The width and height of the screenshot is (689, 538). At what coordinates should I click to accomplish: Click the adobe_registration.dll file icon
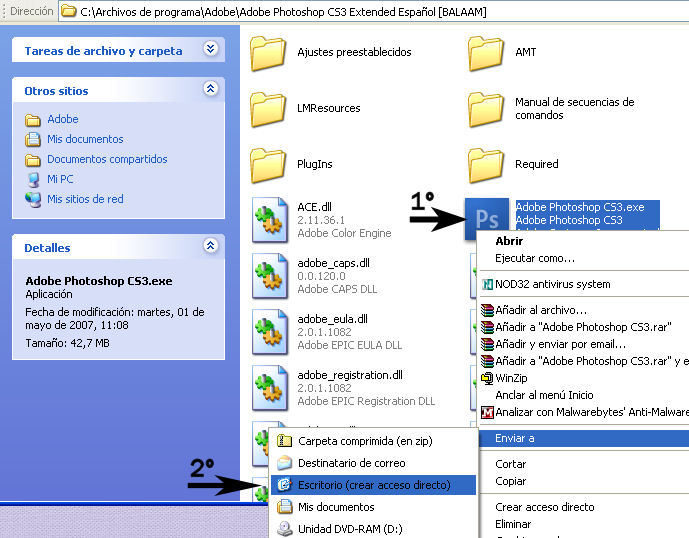270,388
